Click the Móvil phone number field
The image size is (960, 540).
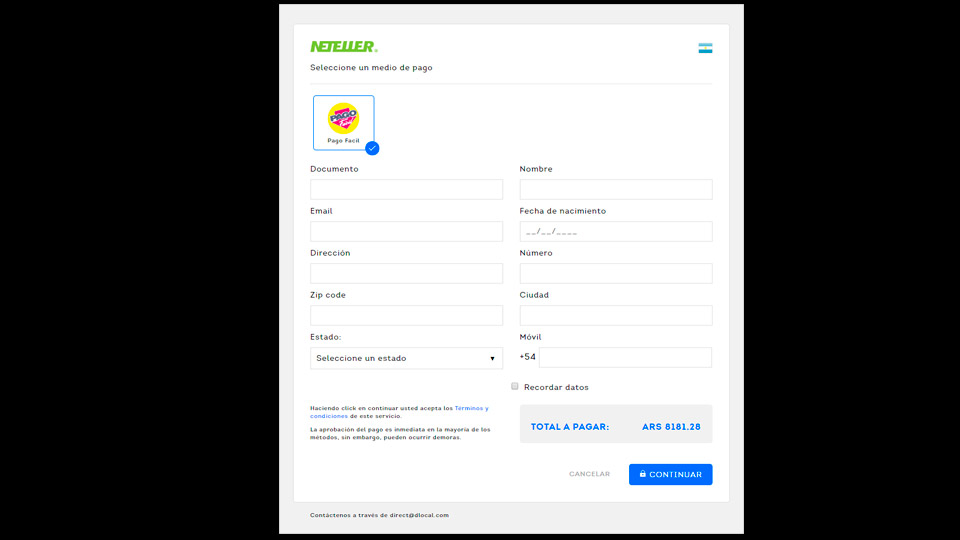tap(625, 358)
